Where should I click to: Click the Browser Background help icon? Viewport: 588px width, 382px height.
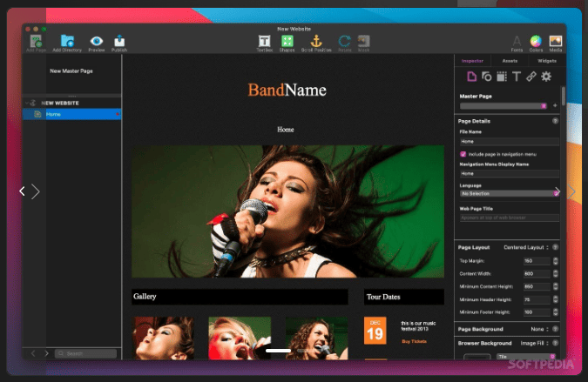556,343
